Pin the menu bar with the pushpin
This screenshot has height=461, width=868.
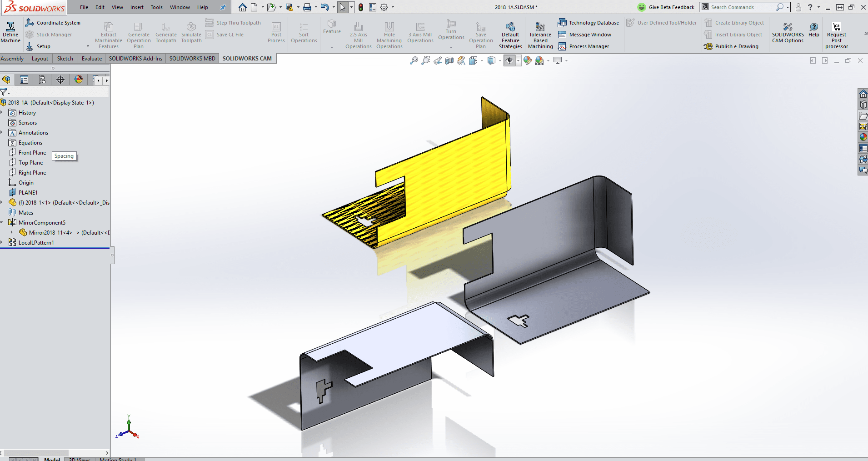pyautogui.click(x=223, y=7)
